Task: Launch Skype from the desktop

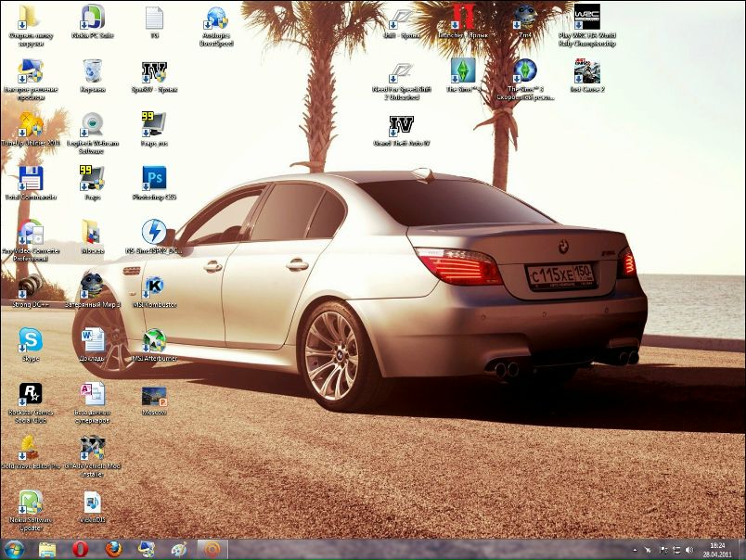Action: point(31,340)
